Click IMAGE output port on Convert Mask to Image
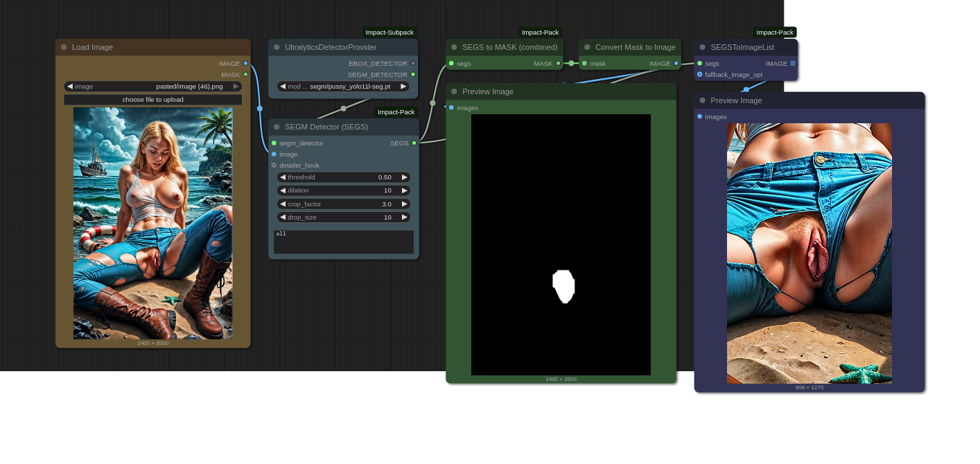 (x=676, y=63)
